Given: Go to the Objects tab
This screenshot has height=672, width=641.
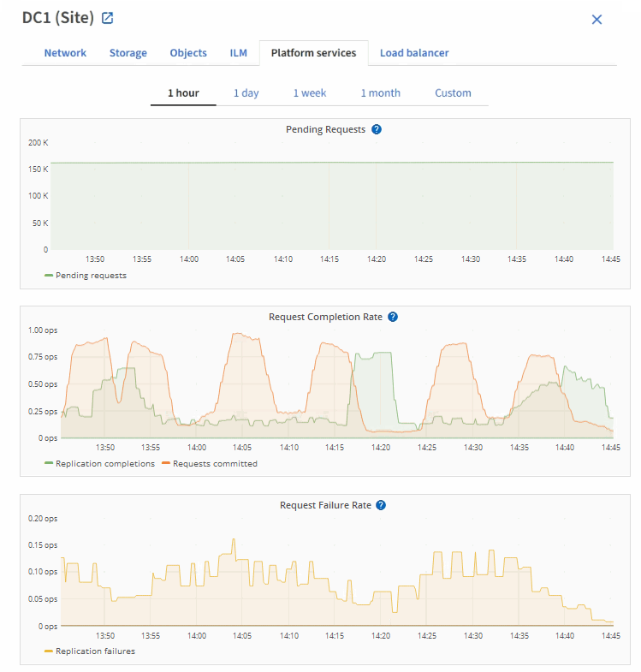Looking at the screenshot, I should pyautogui.click(x=188, y=53).
